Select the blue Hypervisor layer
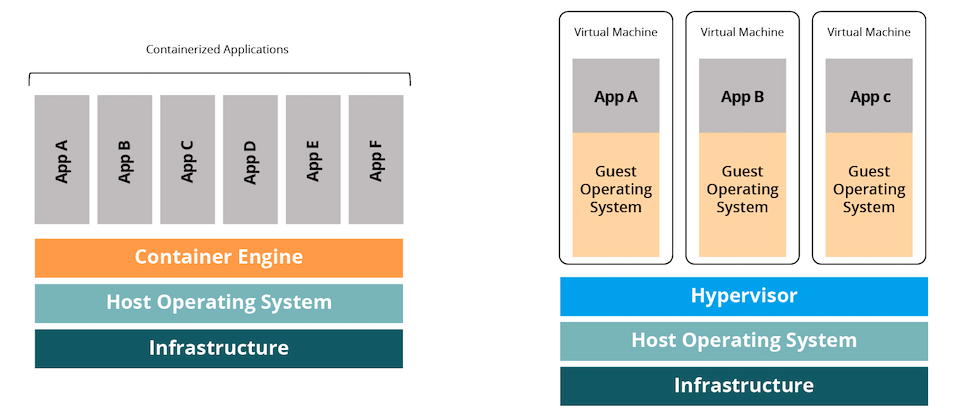This screenshot has height=410, width=965. pos(743,296)
